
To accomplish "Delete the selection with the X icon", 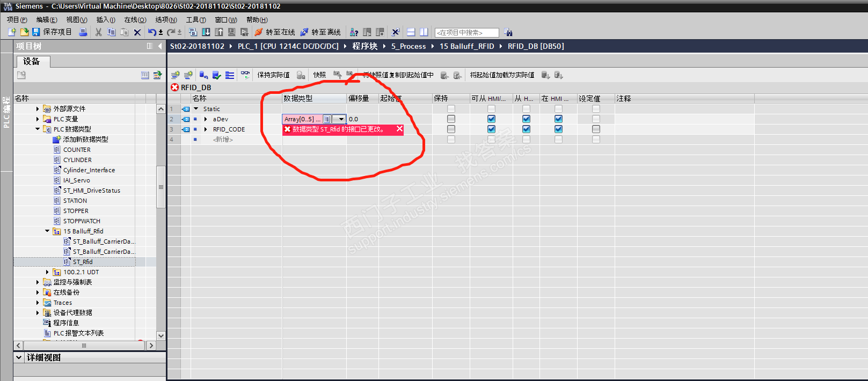I will click(x=137, y=32).
